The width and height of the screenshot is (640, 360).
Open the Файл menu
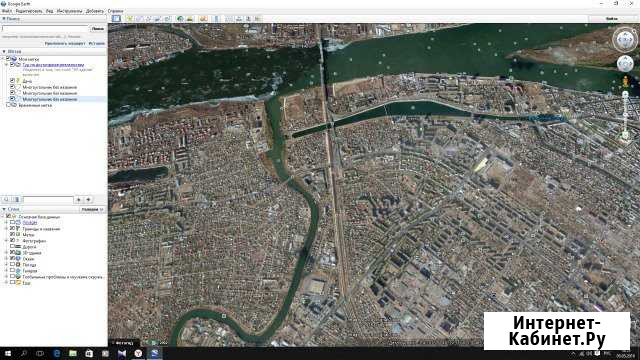[7, 11]
